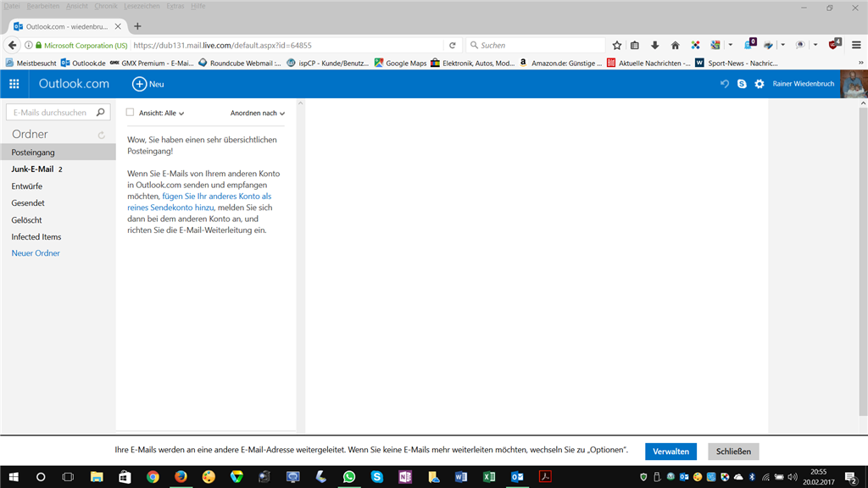Open the settings gear in Outlook header
Viewport: 868px width, 488px height.
[759, 84]
